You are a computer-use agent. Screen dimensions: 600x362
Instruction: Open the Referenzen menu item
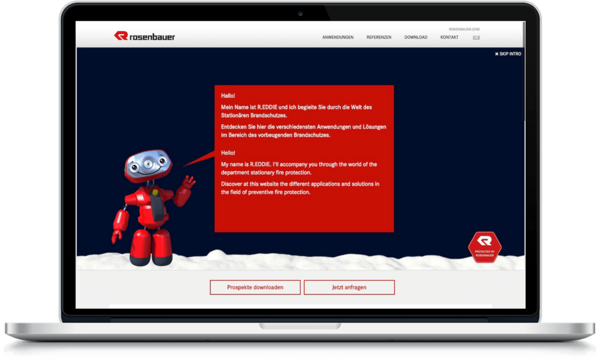379,37
